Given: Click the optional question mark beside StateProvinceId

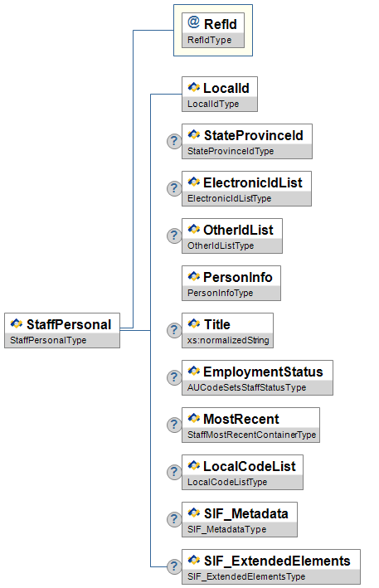Looking at the screenshot, I should [174, 141].
